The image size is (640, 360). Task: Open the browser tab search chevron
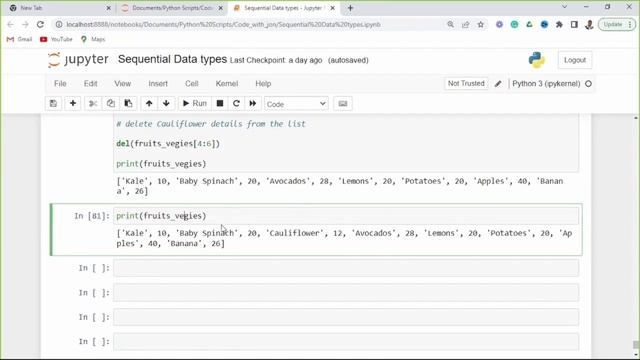564,7
